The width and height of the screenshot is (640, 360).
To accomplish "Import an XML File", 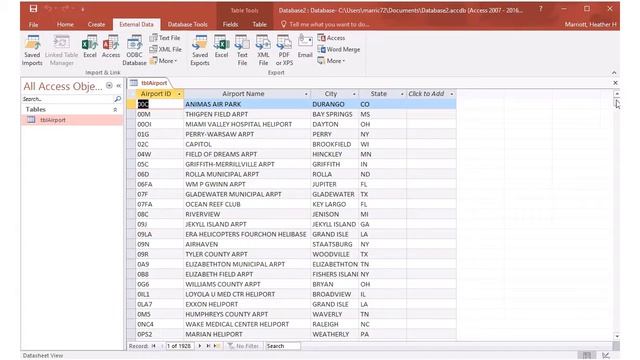I will coord(165,49).
